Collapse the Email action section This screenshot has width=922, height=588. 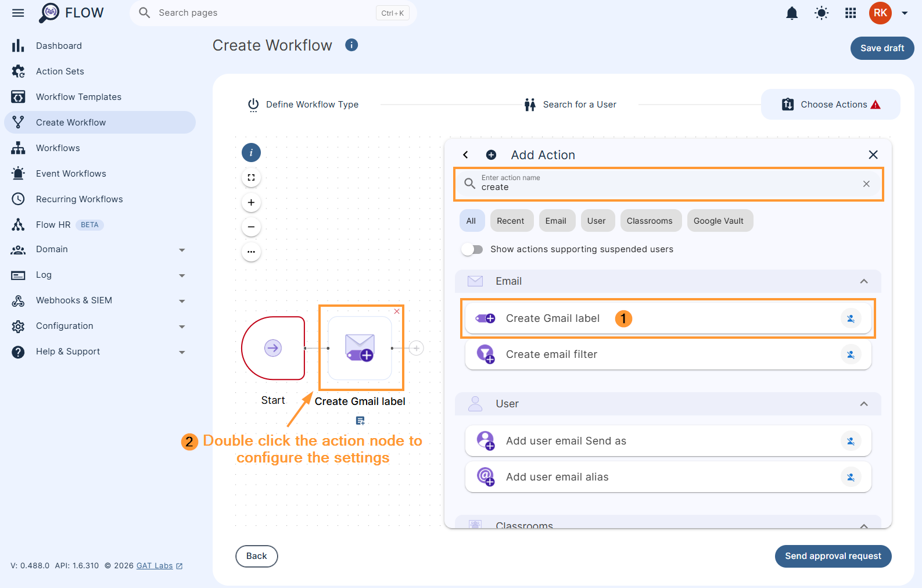864,281
